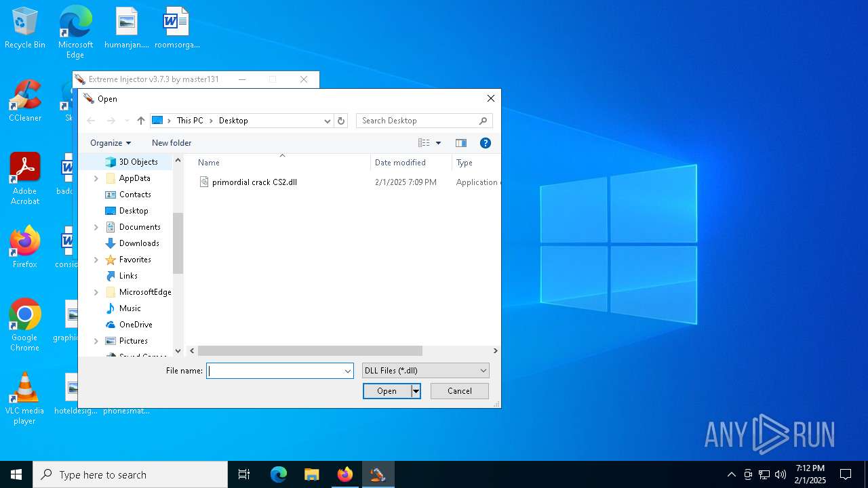Select the VLC media player shortcut
Screen dimensions: 868x488
(x=25, y=399)
